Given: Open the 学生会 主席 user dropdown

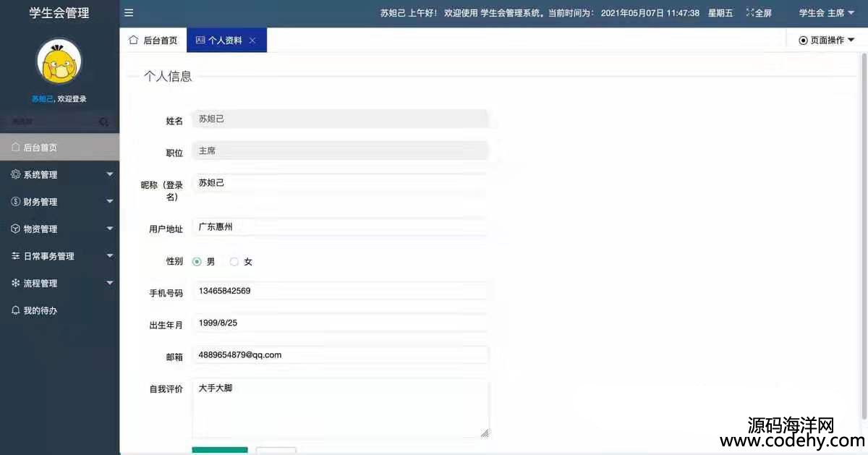Looking at the screenshot, I should point(827,13).
